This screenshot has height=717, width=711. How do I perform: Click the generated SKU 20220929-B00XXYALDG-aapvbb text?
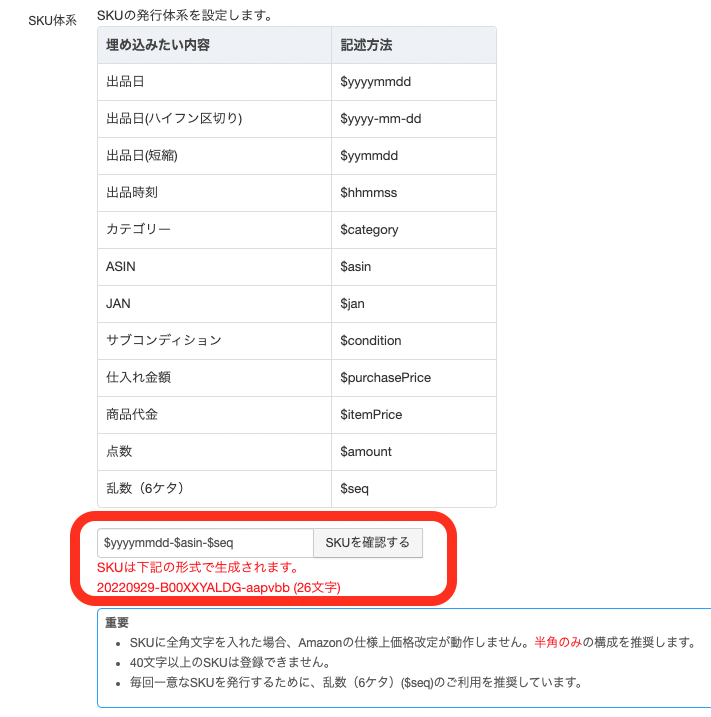pyautogui.click(x=193, y=588)
